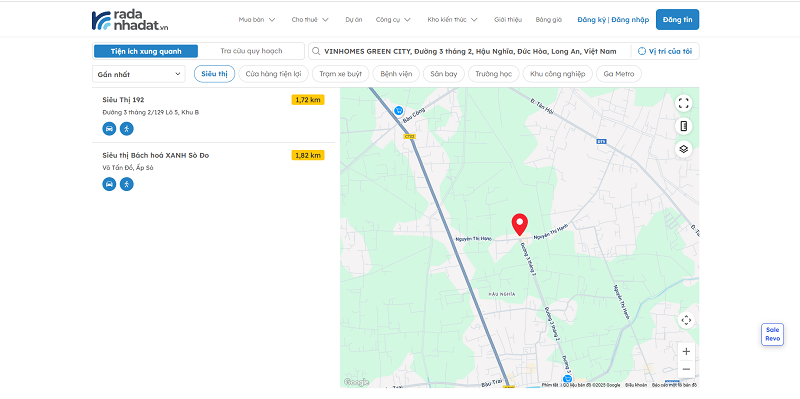Expand the Mua bán menu

coord(257,20)
